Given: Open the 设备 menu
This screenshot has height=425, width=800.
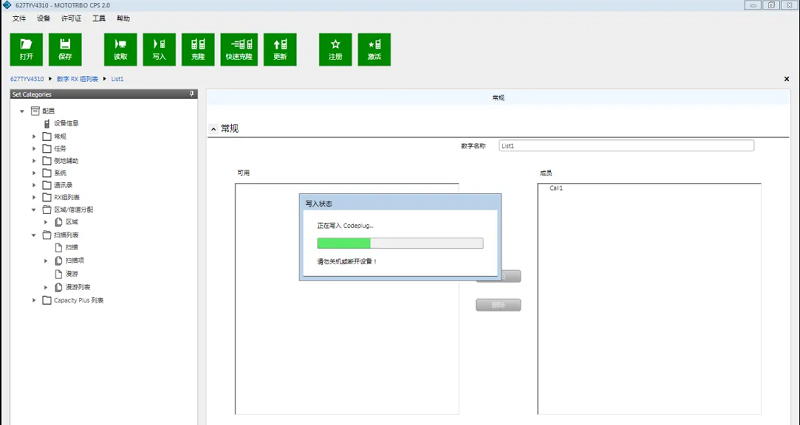Looking at the screenshot, I should [43, 18].
